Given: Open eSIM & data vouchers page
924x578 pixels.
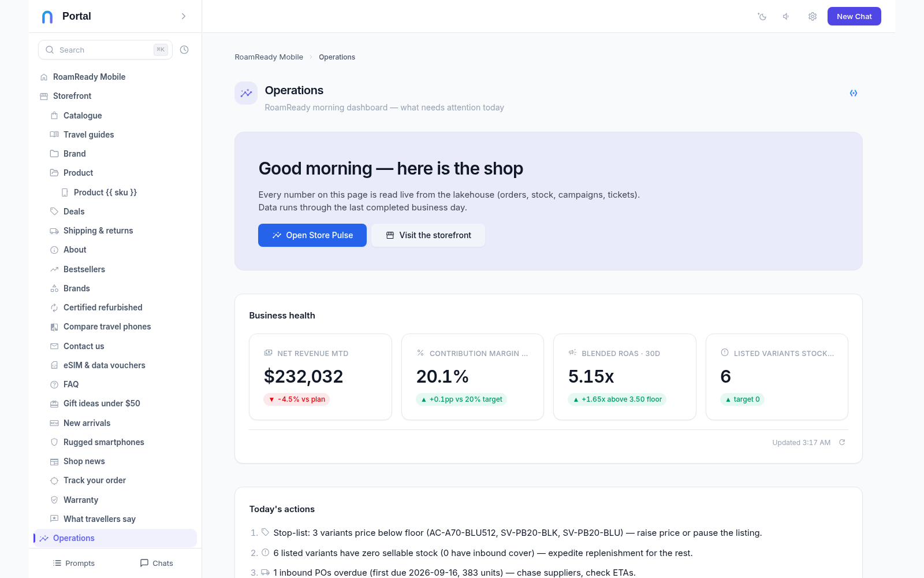Looking at the screenshot, I should 121,365.
